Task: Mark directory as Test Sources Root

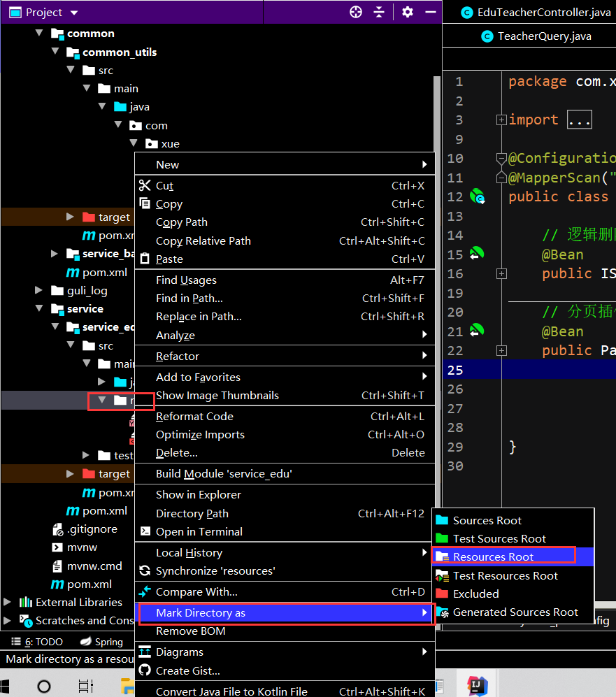Action: click(x=513, y=539)
